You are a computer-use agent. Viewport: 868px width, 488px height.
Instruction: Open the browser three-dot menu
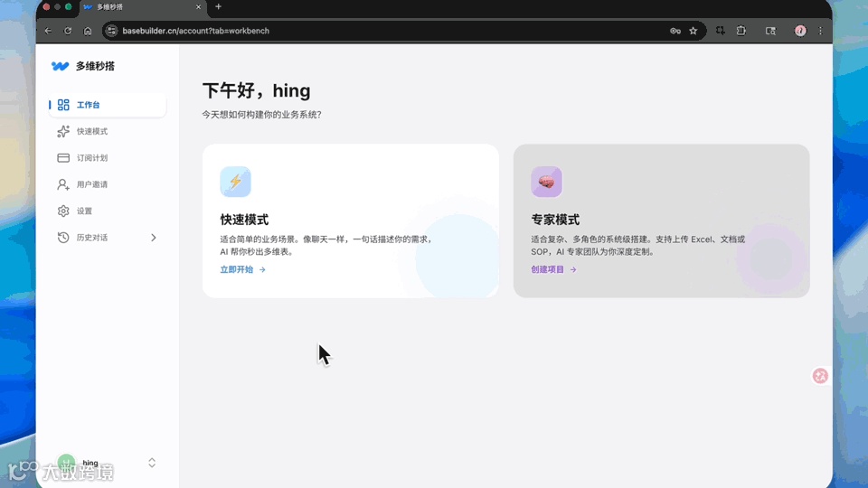(x=820, y=31)
